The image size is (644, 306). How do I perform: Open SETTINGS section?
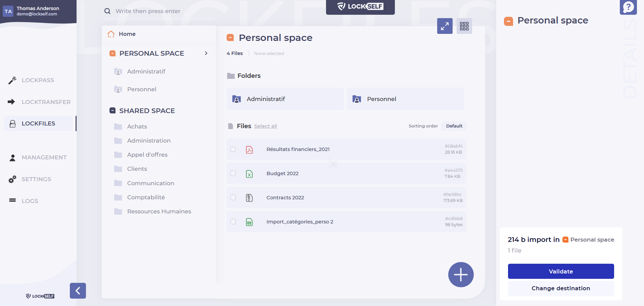click(x=36, y=179)
